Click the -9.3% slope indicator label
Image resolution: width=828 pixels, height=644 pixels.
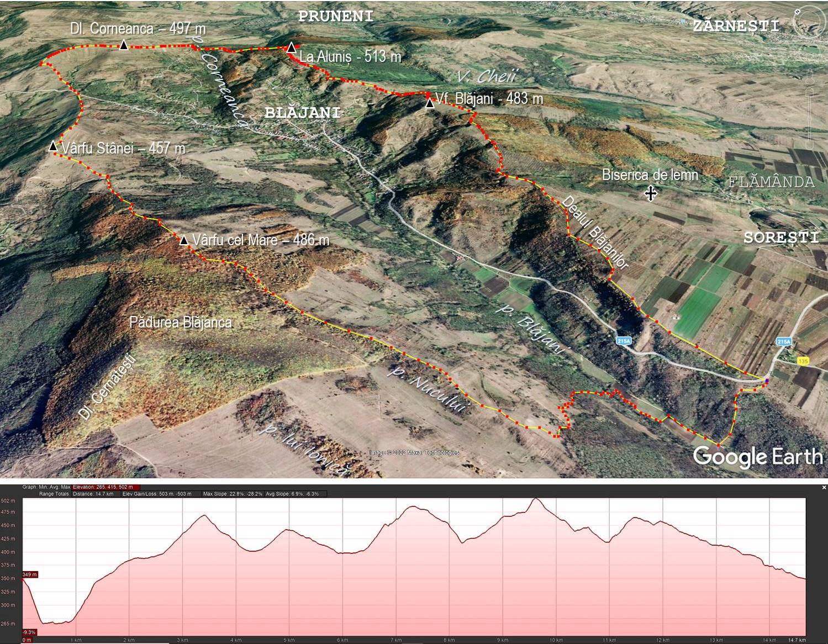pyautogui.click(x=29, y=632)
